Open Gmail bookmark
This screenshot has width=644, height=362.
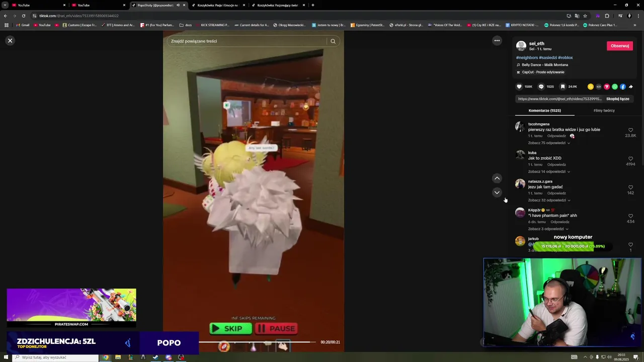(22, 25)
